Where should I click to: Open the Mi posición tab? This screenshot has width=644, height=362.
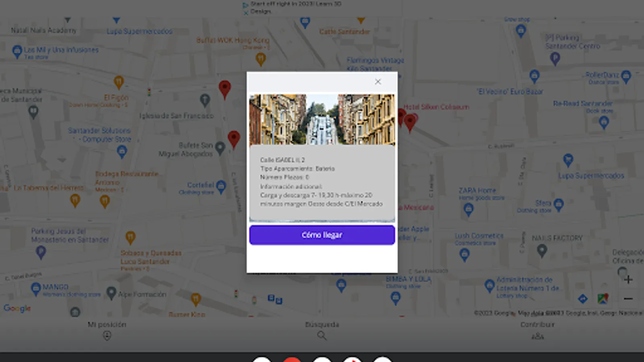click(x=107, y=330)
